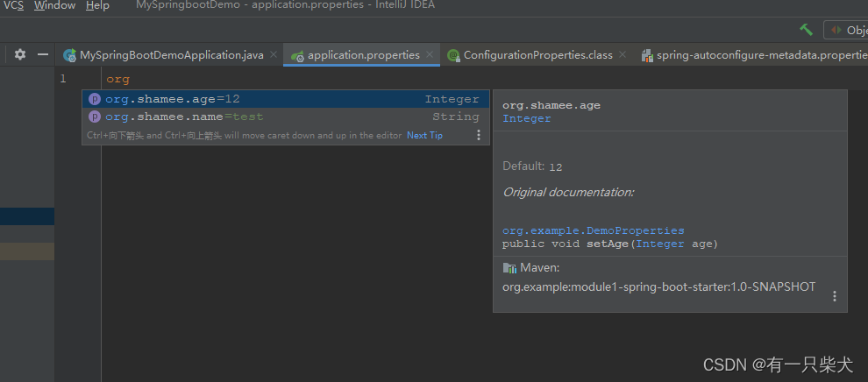
Task: Close the application.properties tab
Action: (x=430, y=54)
